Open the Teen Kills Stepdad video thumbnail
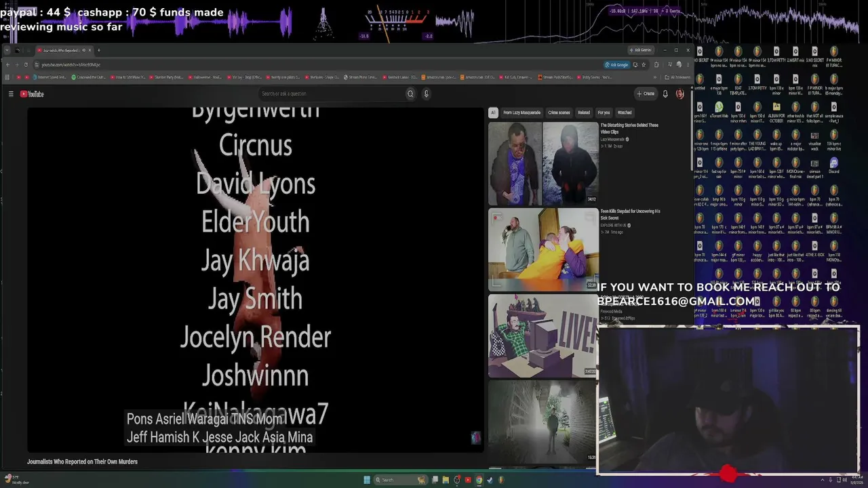 [x=543, y=249]
